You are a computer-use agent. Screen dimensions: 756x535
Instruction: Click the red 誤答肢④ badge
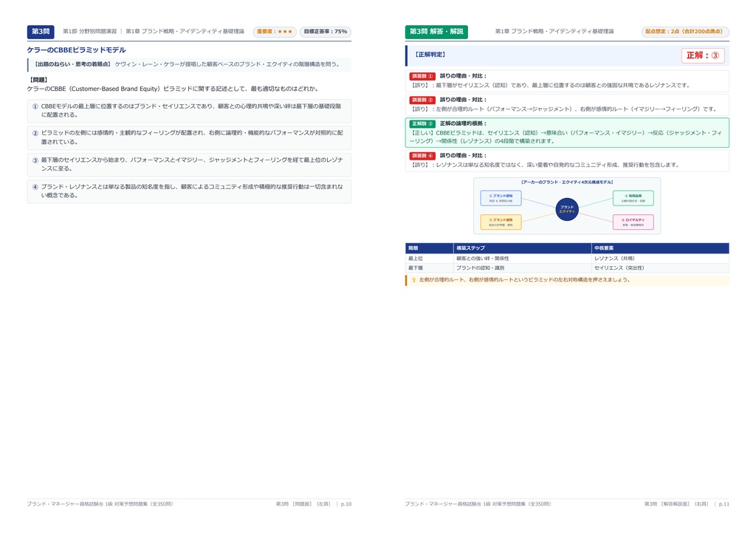pyautogui.click(x=422, y=156)
